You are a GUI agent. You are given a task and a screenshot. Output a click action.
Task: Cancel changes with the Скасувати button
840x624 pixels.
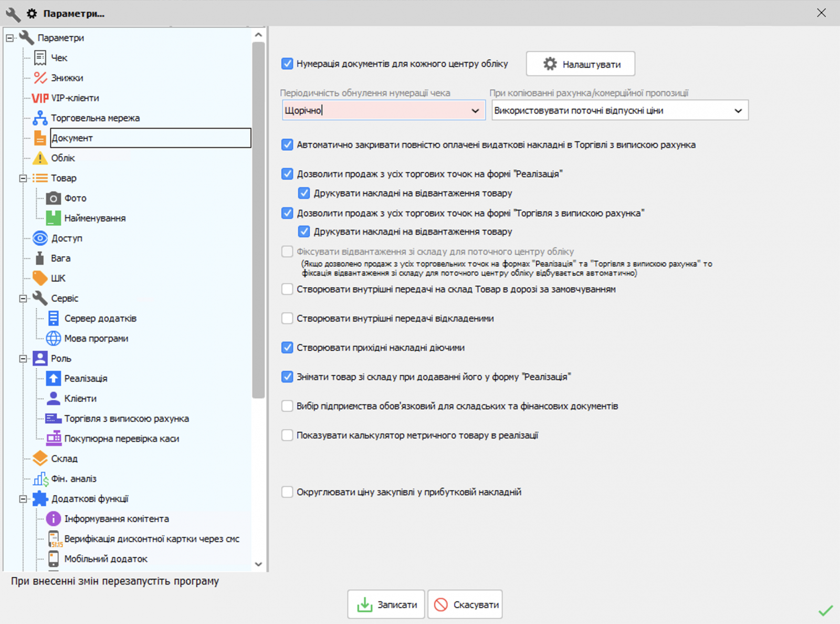point(465,605)
